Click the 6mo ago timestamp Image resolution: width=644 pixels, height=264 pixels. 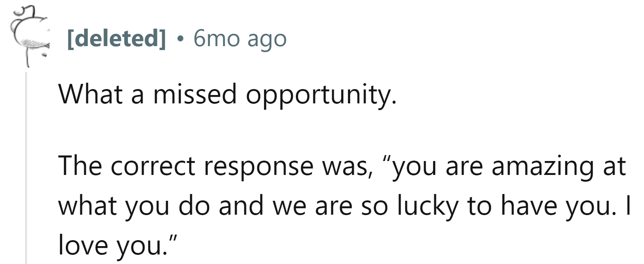(x=240, y=39)
